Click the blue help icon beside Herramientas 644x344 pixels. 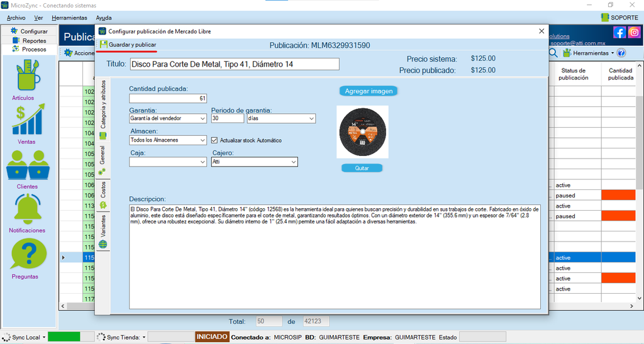pyautogui.click(x=621, y=53)
